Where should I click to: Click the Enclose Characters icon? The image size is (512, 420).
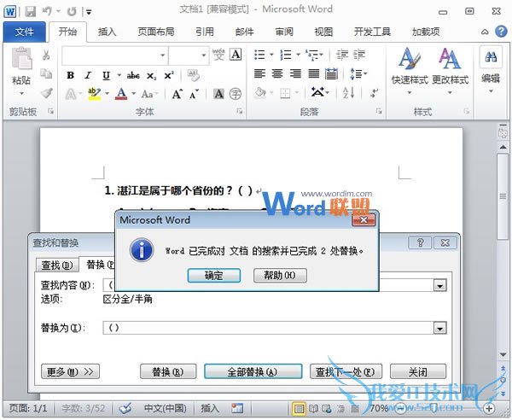pyautogui.click(x=236, y=94)
